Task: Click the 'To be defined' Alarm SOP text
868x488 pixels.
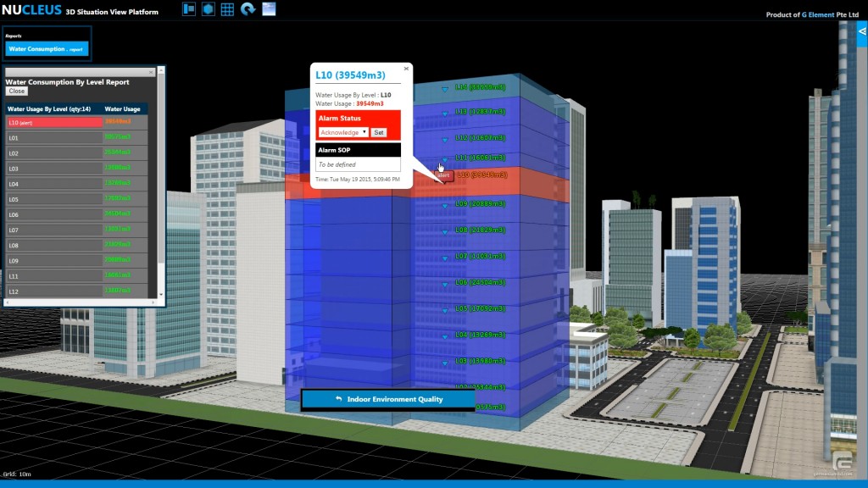Action: pos(337,164)
